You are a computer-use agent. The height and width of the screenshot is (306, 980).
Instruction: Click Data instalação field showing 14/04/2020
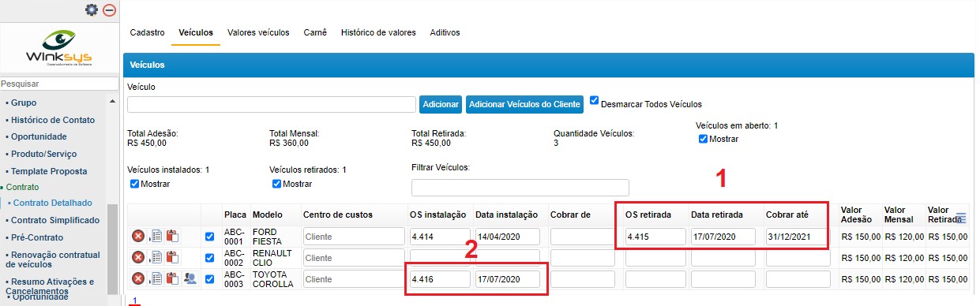pos(508,236)
